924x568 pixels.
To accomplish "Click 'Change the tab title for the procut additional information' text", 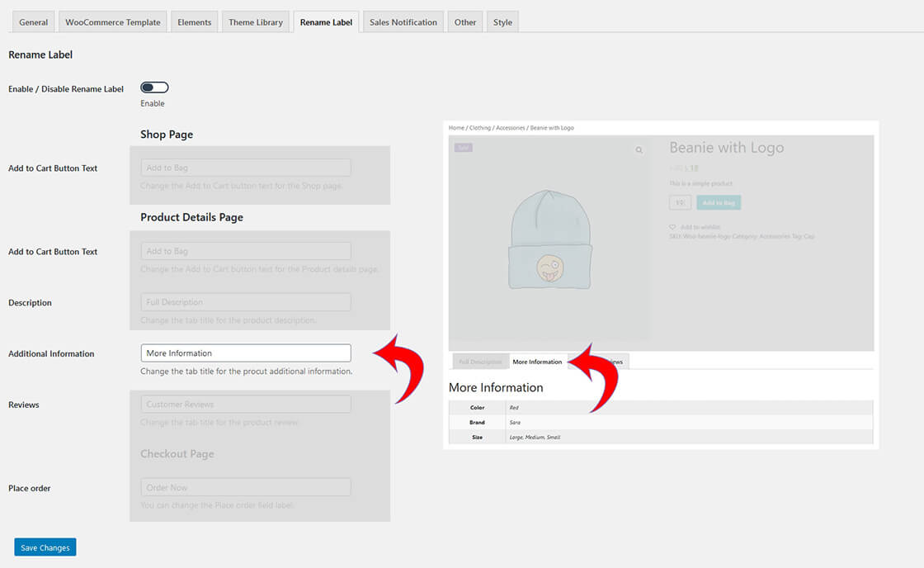I will 247,371.
